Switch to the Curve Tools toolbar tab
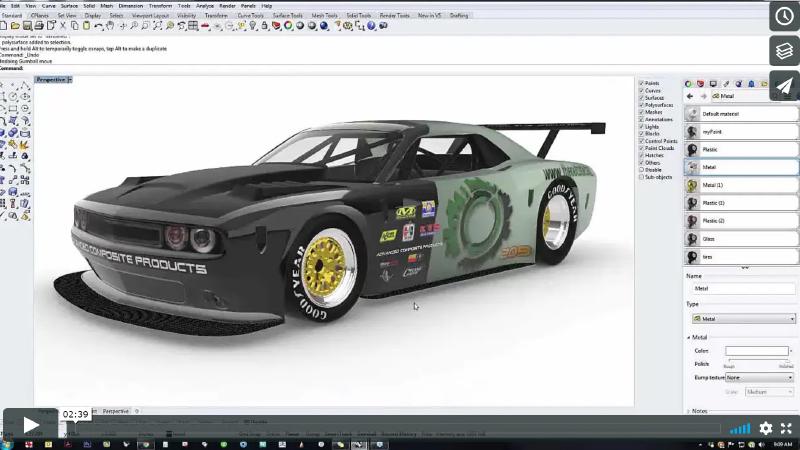The image size is (800, 450). point(251,16)
